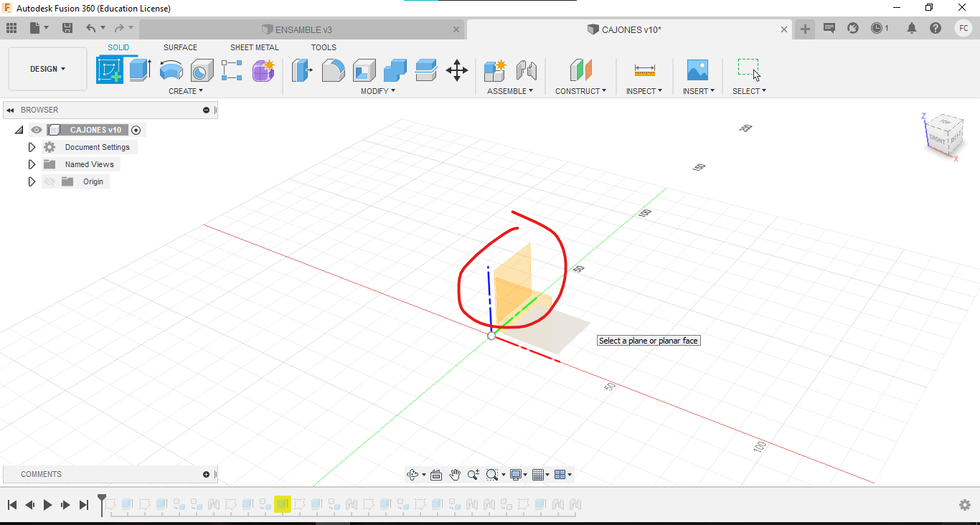The width and height of the screenshot is (980, 525).
Task: Open the MODIFY dropdown menu
Action: pyautogui.click(x=377, y=91)
